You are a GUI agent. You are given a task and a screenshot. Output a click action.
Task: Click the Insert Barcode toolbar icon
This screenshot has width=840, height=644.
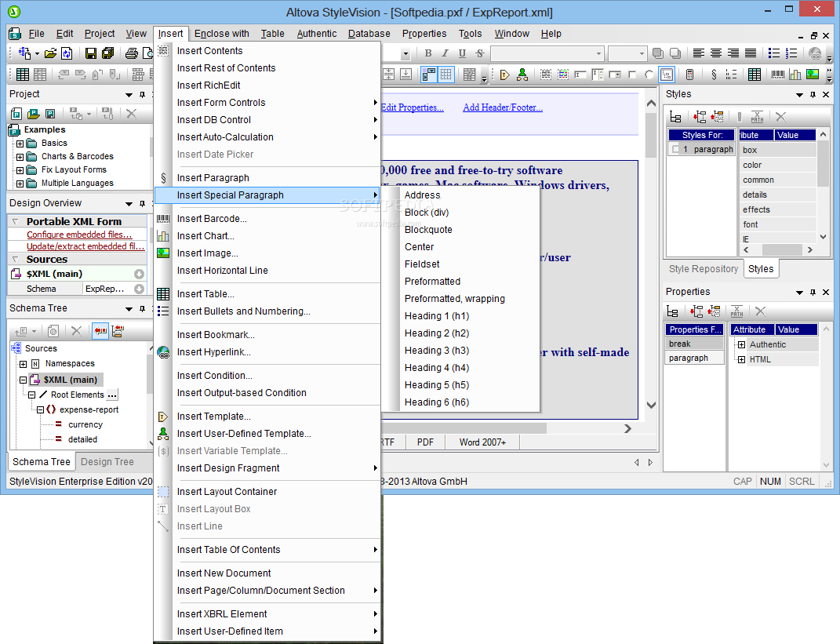[x=778, y=75]
